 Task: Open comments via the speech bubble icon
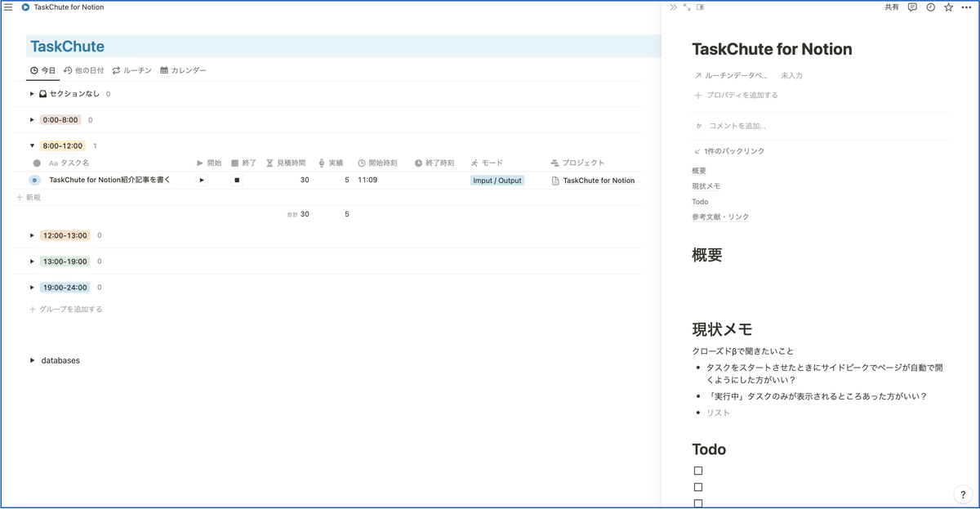[x=911, y=7]
